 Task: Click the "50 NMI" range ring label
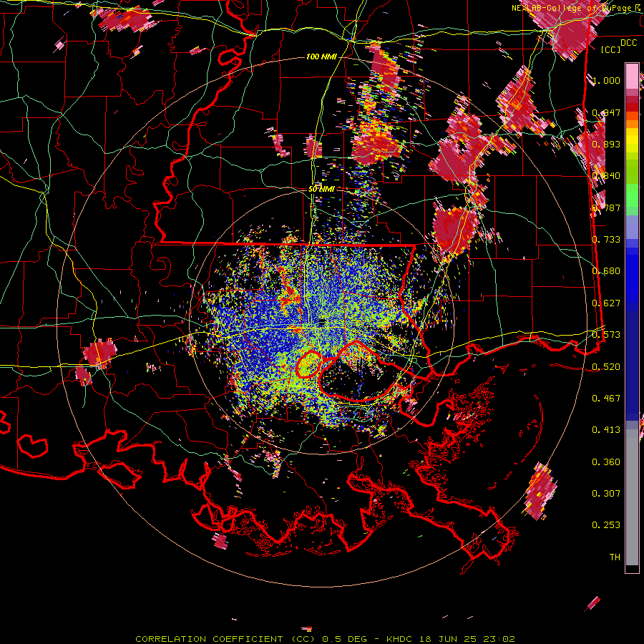click(x=321, y=189)
